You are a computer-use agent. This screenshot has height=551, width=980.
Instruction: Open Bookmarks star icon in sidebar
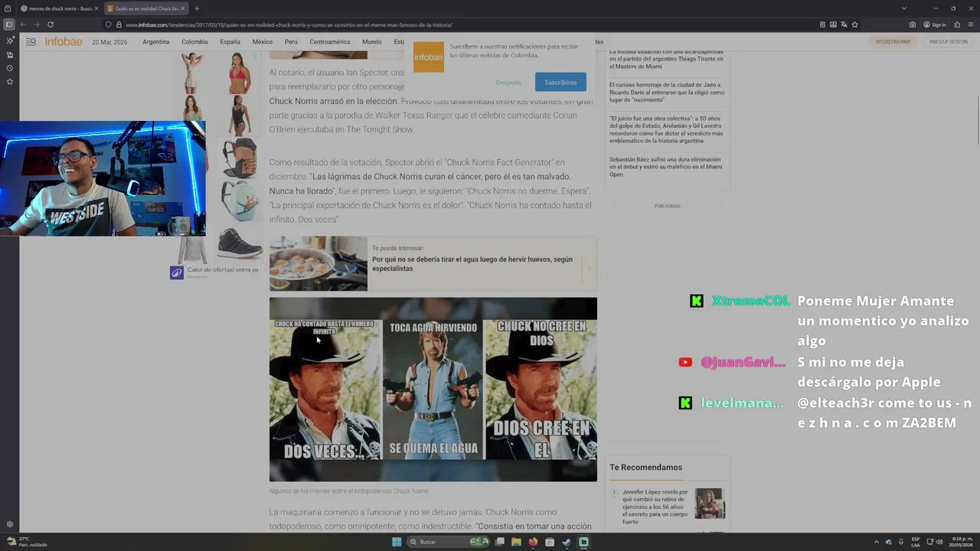(10, 81)
